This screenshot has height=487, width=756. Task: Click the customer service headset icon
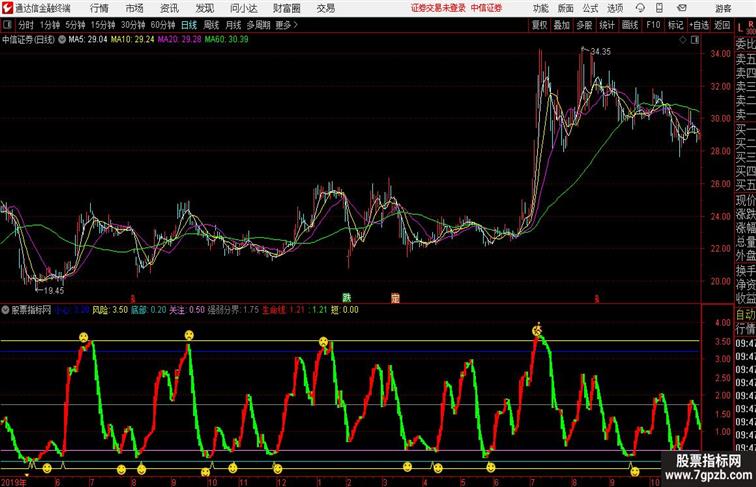[640, 8]
